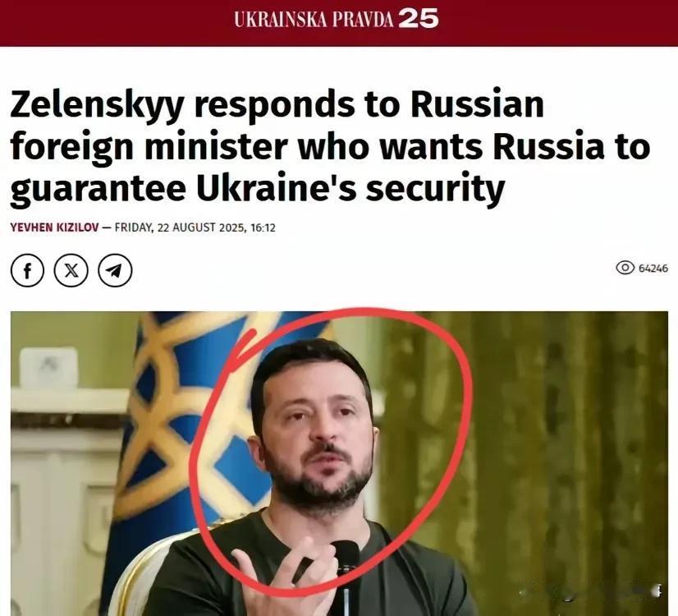Open author Yevhen Kizilov's page
The width and height of the screenshot is (678, 616).
54,228
